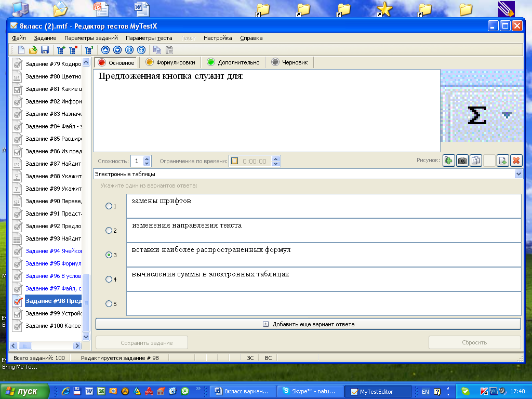Select answer option 4 radio button
Screen dimensions: 532x399
tap(109, 279)
